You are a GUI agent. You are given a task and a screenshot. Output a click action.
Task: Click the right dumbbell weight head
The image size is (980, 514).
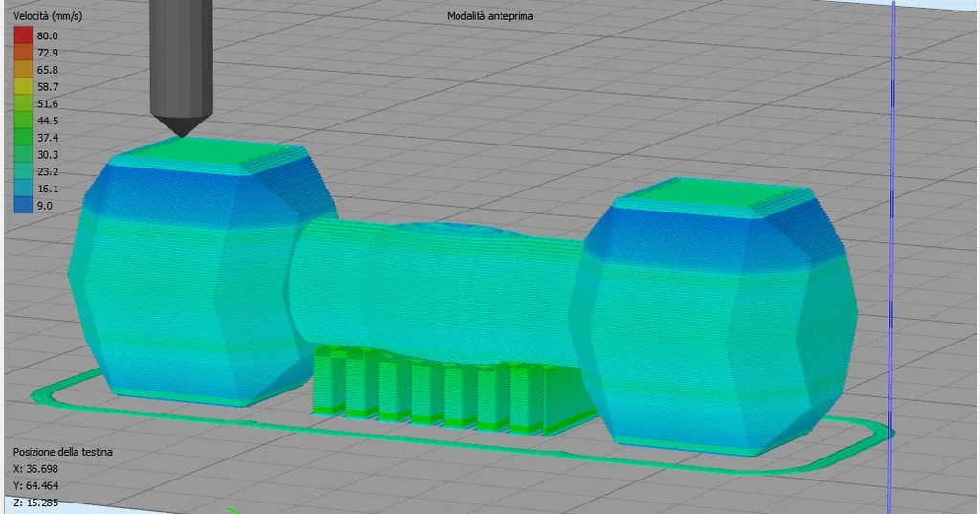714,316
